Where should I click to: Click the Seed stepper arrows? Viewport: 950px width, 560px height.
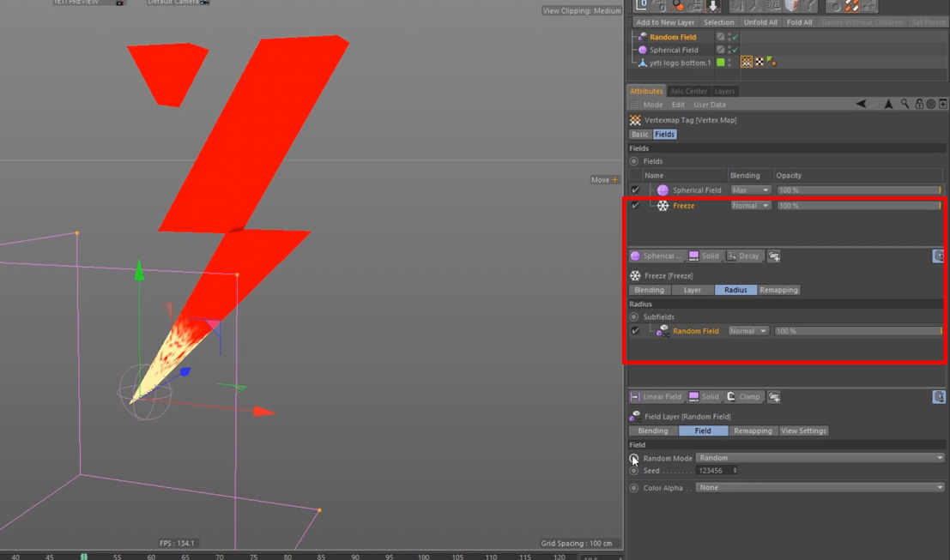[735, 471]
